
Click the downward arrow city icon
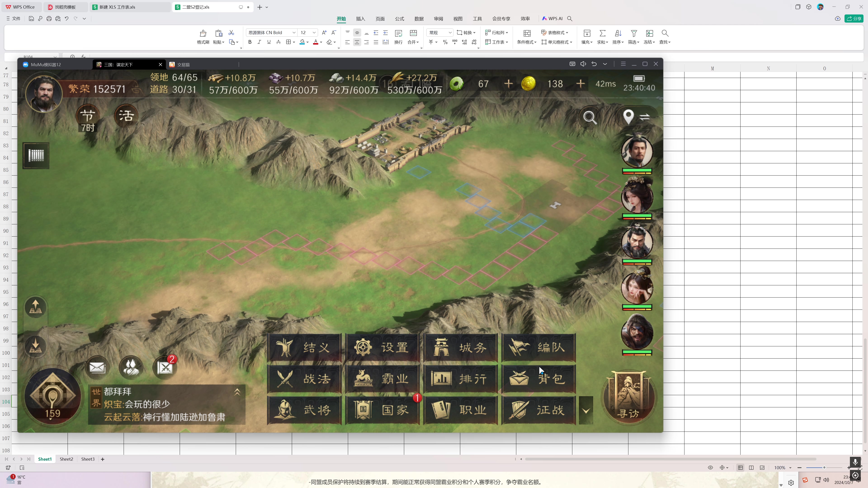coord(35,346)
